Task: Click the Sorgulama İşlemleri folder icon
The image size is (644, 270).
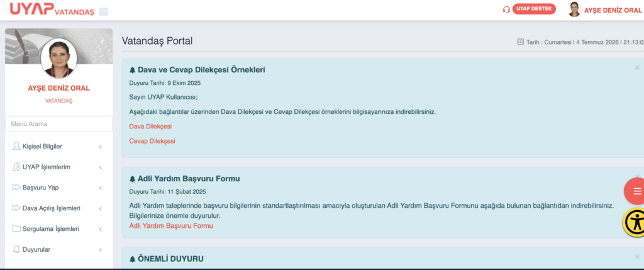Action: [16, 228]
